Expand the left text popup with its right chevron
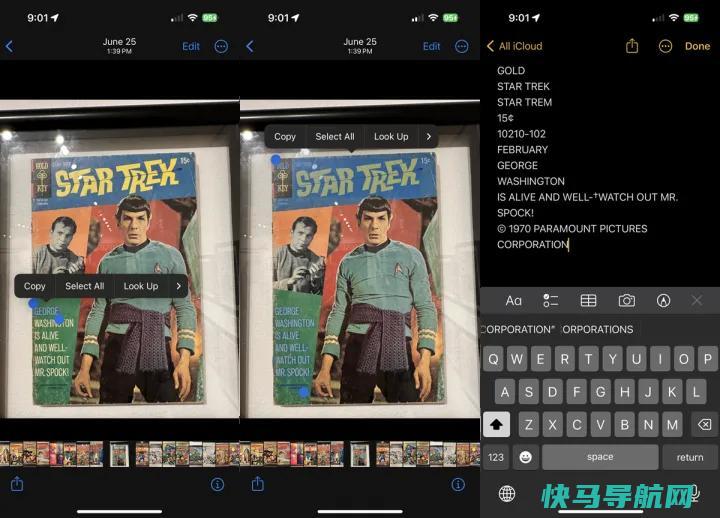Screen dimensions: 720x518 click(x=178, y=286)
